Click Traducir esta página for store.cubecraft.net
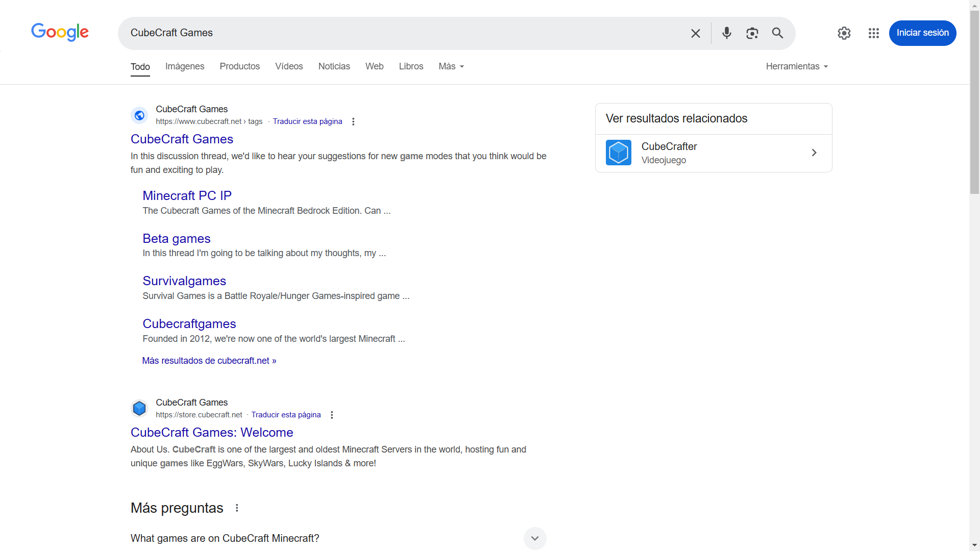Screen dimensions: 980x551 286,415
